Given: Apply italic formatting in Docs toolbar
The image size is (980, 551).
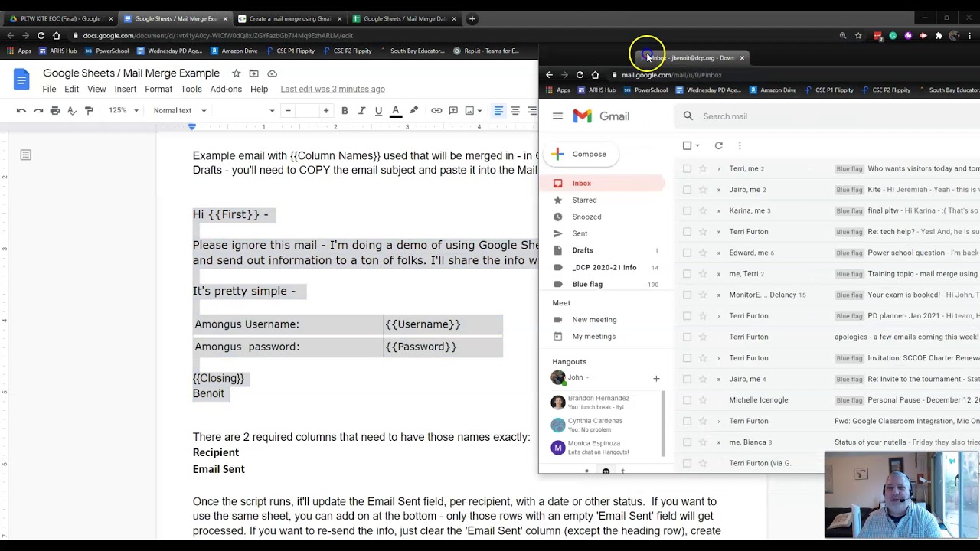Looking at the screenshot, I should 361,110.
